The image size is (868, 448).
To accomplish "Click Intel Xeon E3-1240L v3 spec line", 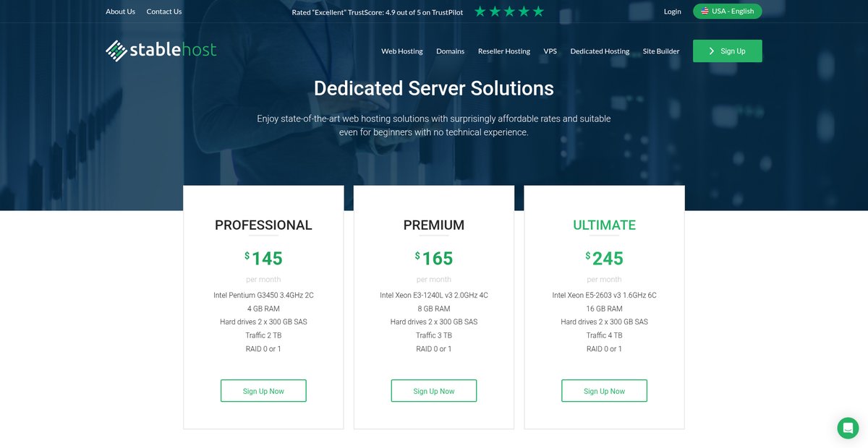I will point(434,296).
